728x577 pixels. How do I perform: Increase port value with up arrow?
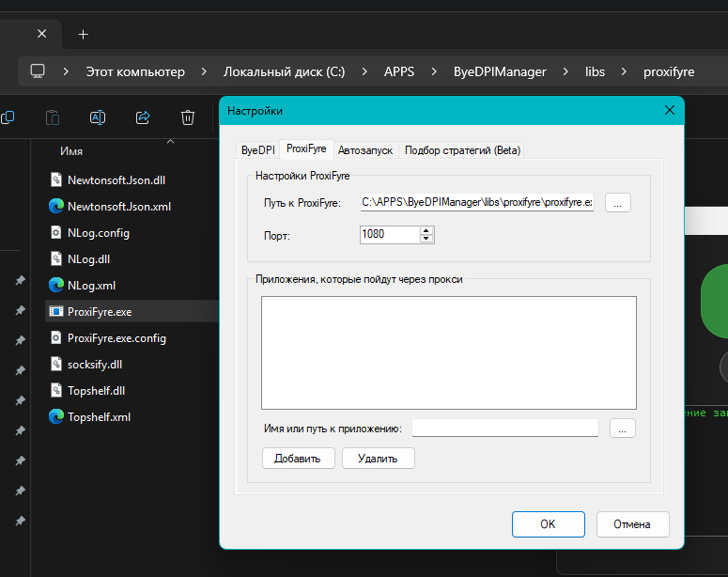[x=426, y=230]
